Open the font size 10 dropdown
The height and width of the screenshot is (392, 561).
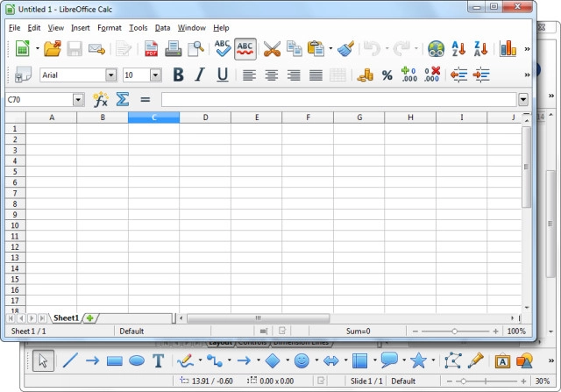[x=156, y=75]
